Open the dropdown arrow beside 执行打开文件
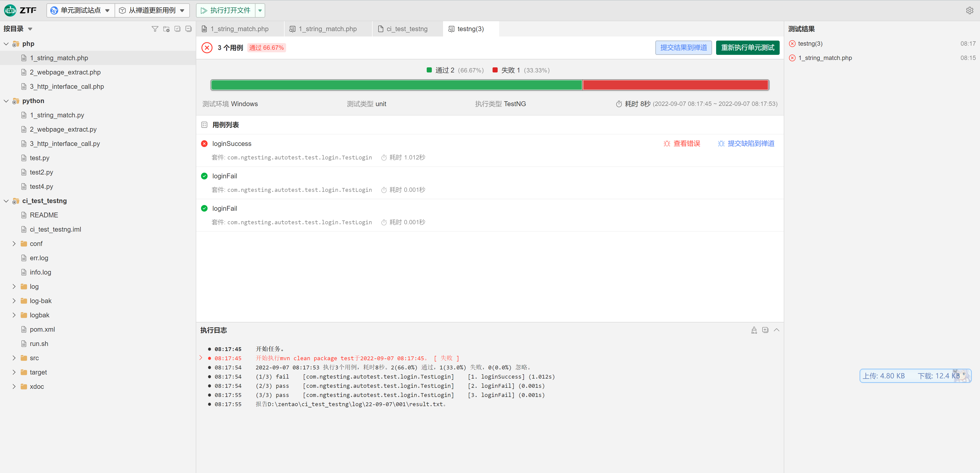This screenshot has width=980, height=473. 260,11
